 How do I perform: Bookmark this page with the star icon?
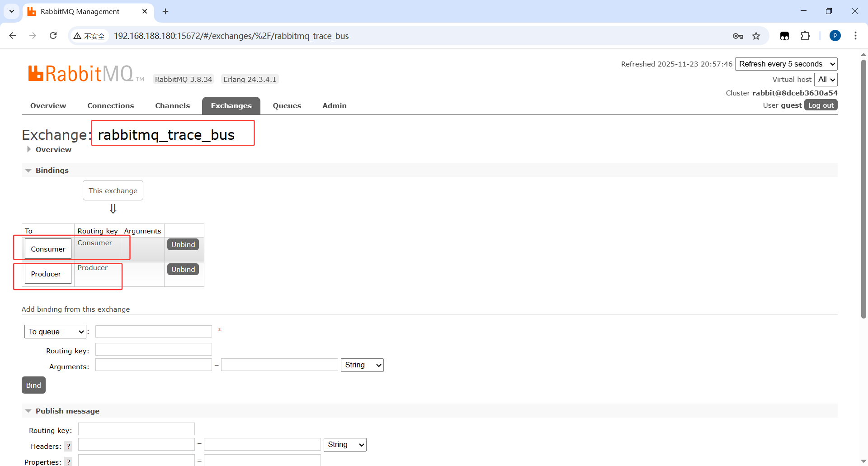tap(756, 36)
